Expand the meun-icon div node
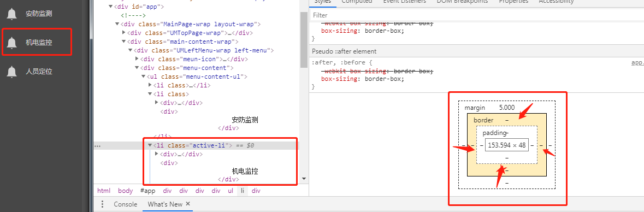The image size is (644, 212). tap(137, 59)
